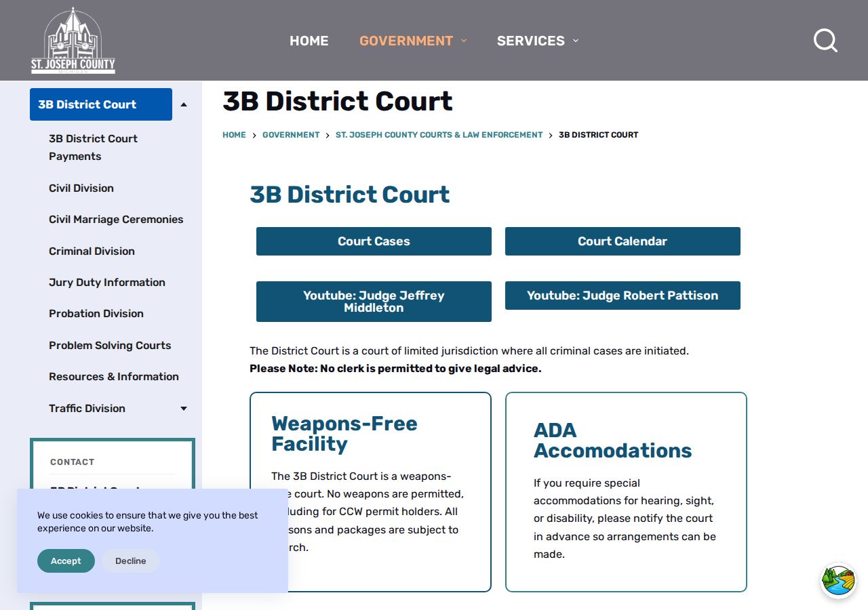Click the 3B DISTRICT COURT breadcrumb text
868x610 pixels.
point(598,135)
